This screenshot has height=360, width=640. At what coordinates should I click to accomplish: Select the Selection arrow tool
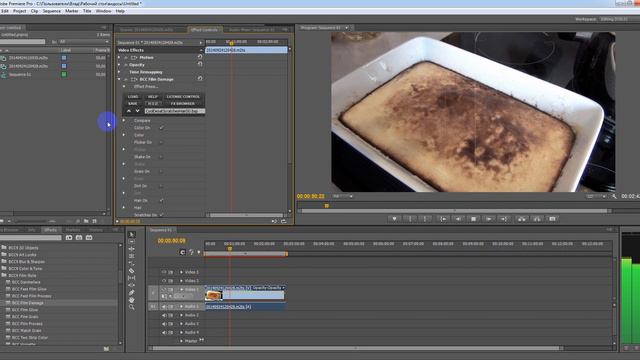point(131,234)
